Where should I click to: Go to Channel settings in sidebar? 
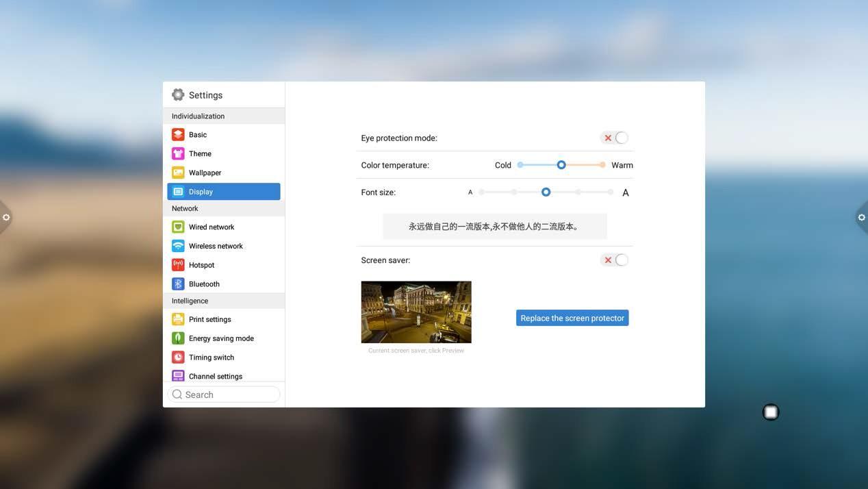(215, 376)
